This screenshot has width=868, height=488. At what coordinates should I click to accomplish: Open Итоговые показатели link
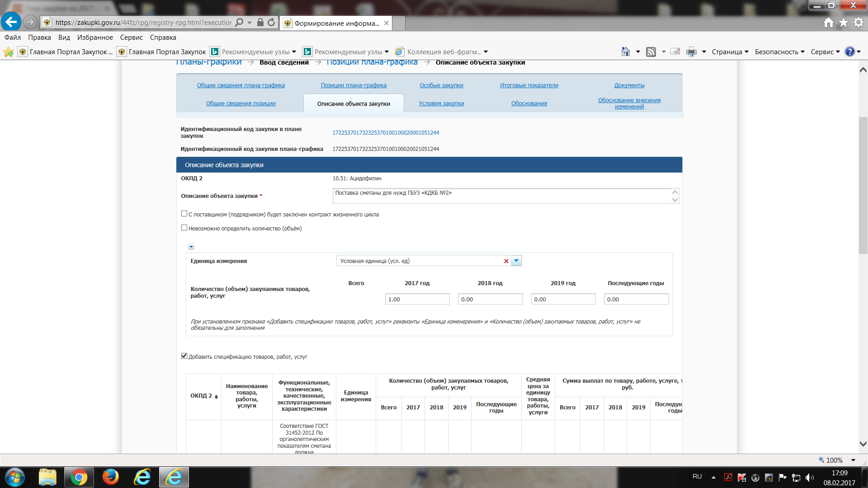(x=529, y=85)
